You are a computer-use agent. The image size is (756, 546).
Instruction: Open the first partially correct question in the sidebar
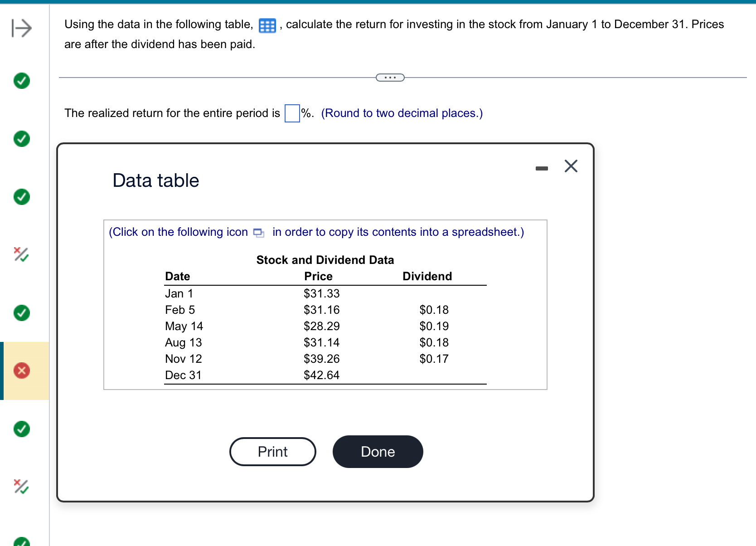click(21, 254)
